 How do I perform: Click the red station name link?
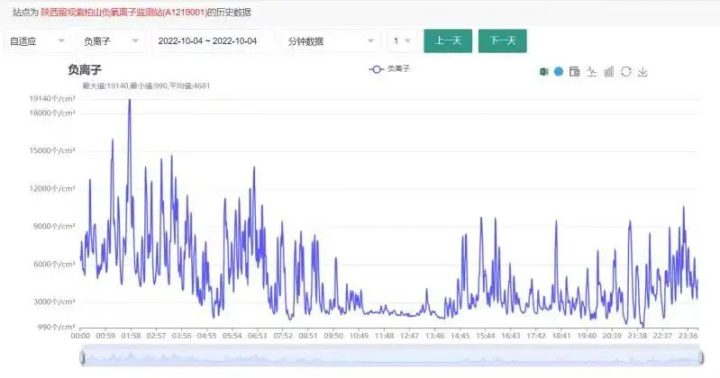124,12
